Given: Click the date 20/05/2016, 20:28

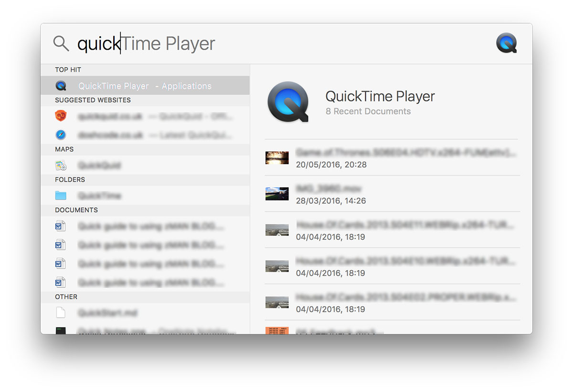Looking at the screenshot, I should tap(331, 165).
